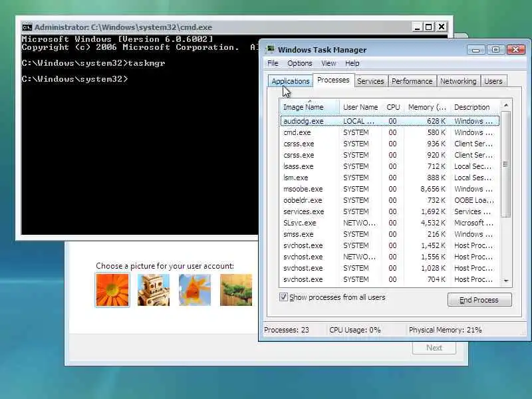
Task: Sort processes by User Name column
Action: click(360, 107)
